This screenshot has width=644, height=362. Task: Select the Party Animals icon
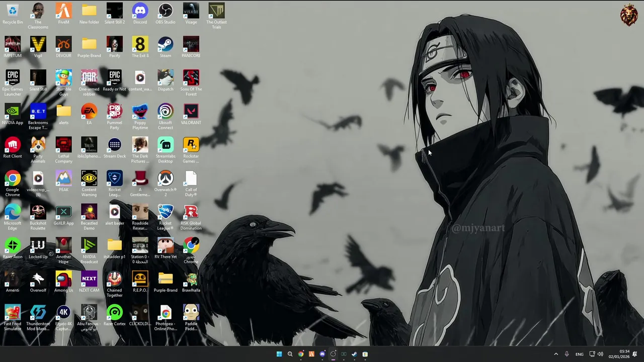38,150
